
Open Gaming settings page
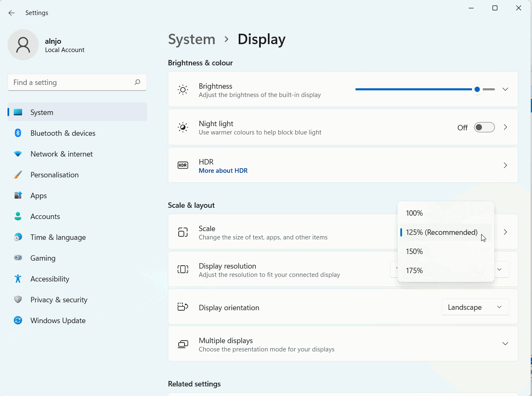click(x=77, y=258)
